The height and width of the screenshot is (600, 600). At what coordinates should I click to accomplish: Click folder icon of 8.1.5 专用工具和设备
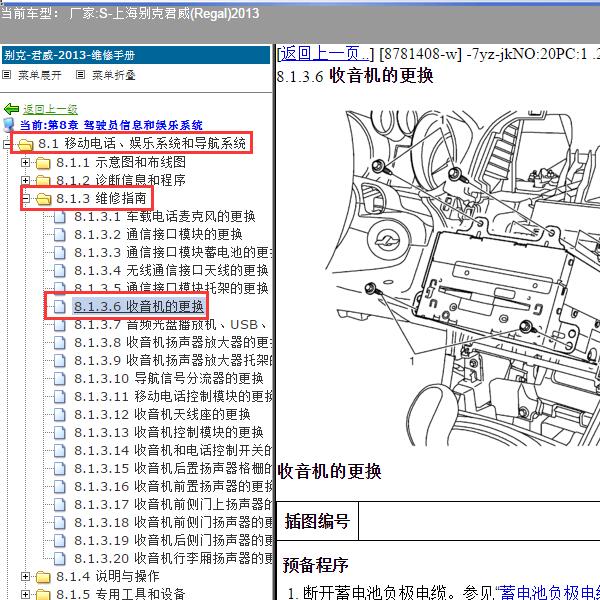click(43, 594)
